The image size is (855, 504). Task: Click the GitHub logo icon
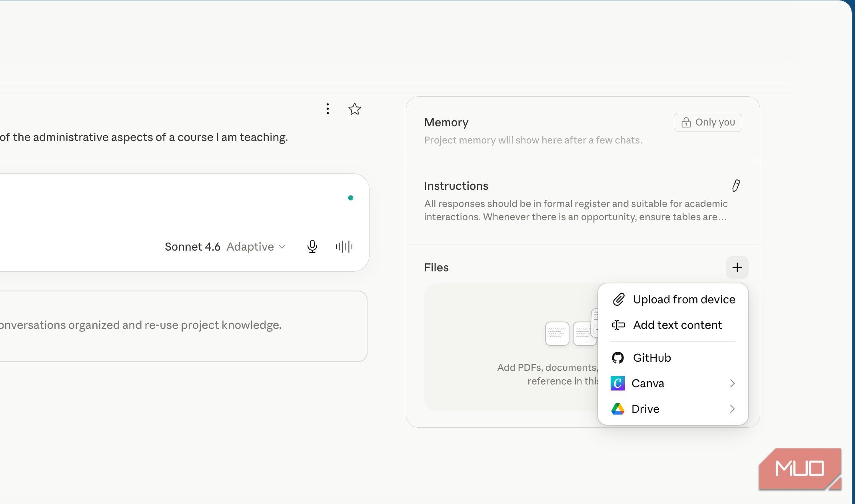[x=618, y=358]
